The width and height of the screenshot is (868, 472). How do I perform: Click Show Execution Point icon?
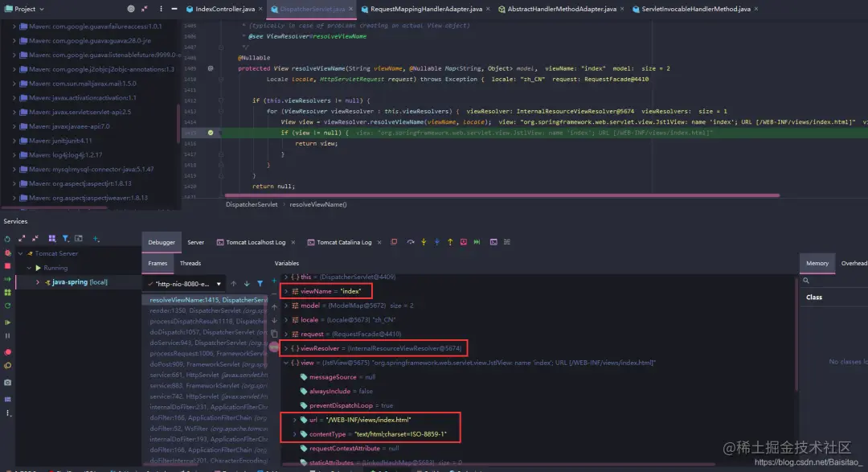click(394, 242)
